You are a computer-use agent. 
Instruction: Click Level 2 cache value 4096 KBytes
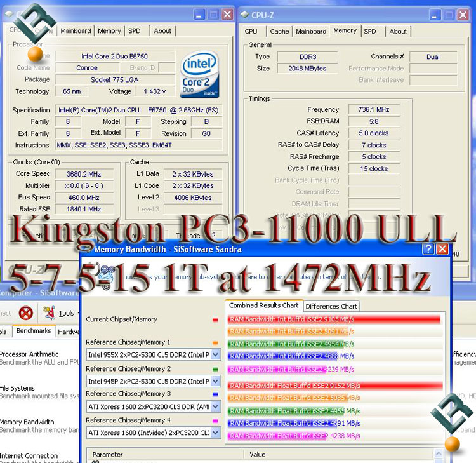tap(193, 198)
